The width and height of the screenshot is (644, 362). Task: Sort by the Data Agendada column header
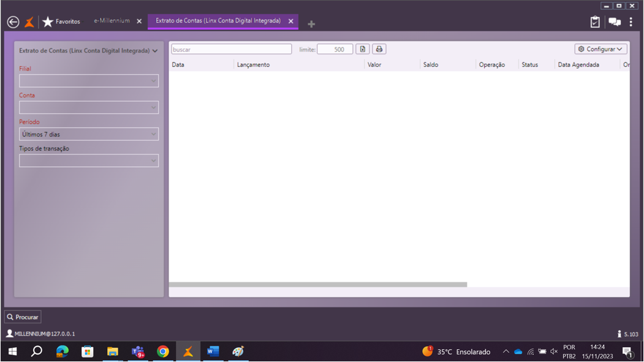pyautogui.click(x=578, y=65)
